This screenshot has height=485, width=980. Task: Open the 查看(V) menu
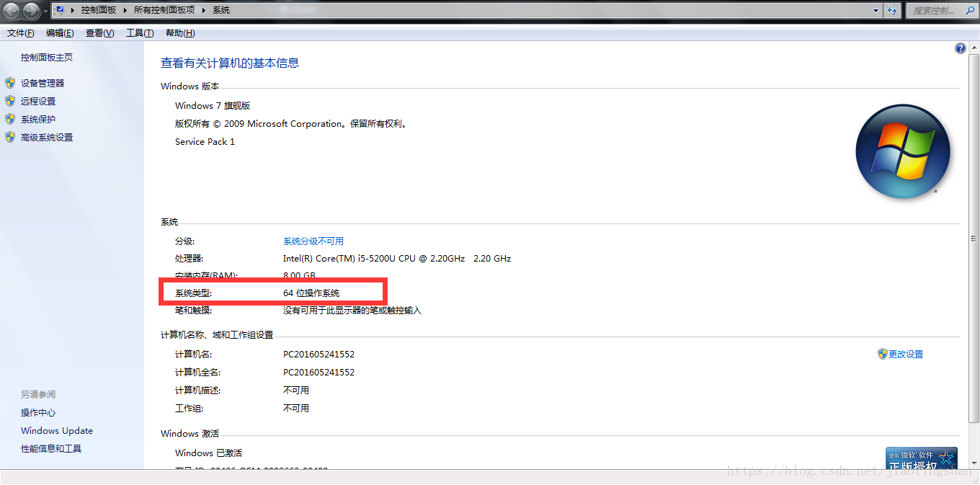click(99, 33)
